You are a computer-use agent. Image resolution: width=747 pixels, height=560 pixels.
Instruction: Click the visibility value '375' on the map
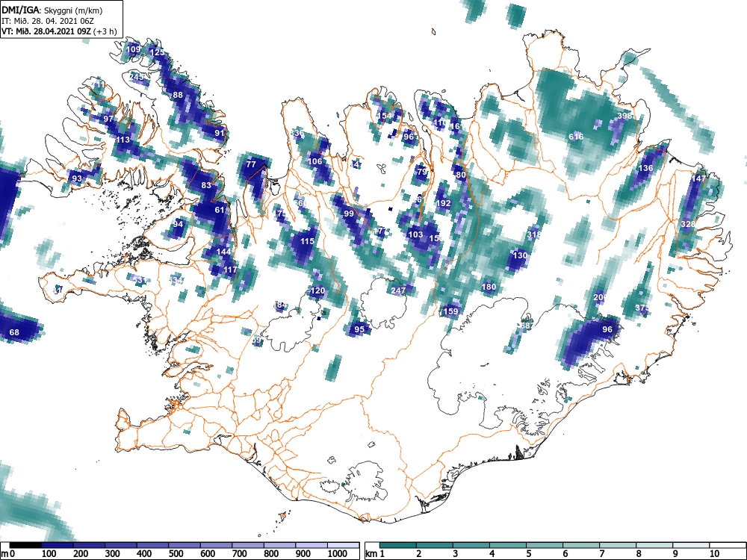pyautogui.click(x=642, y=308)
